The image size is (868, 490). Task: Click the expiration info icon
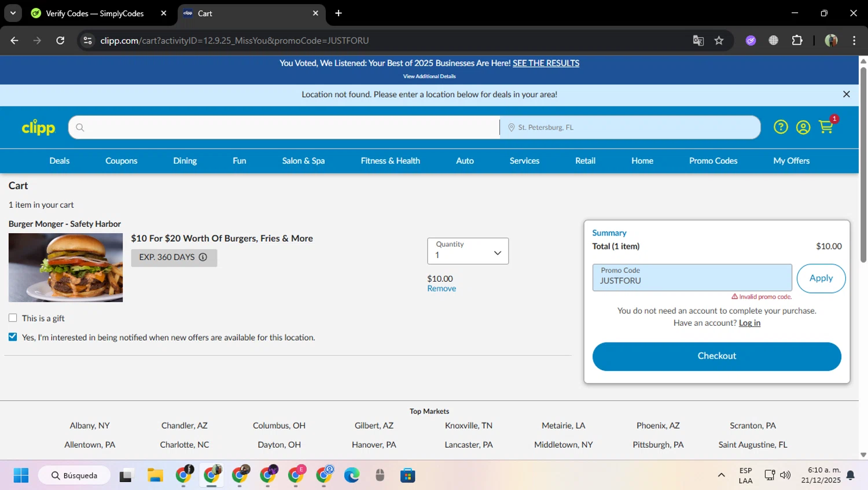203,257
